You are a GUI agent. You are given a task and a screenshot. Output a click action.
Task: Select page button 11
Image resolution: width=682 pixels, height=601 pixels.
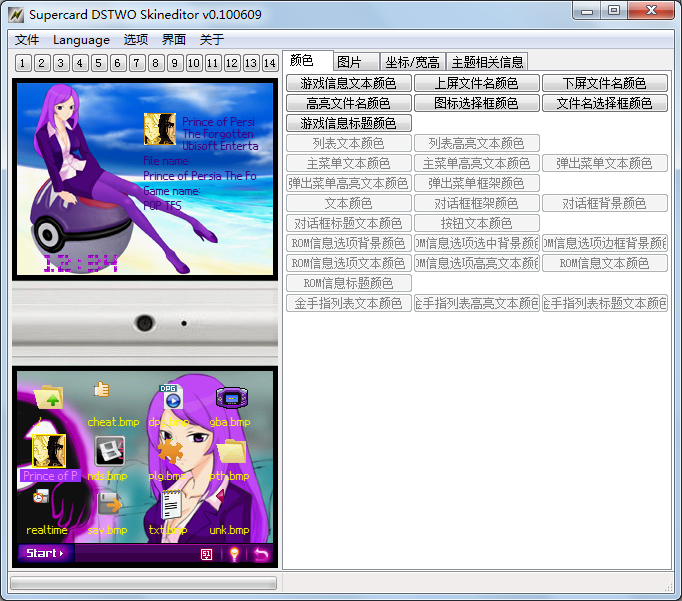213,63
